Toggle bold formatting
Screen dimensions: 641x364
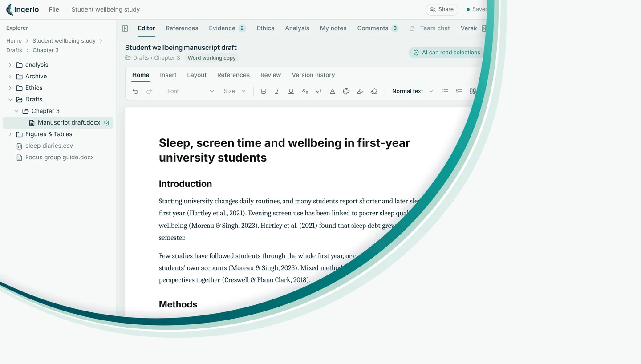pyautogui.click(x=264, y=91)
